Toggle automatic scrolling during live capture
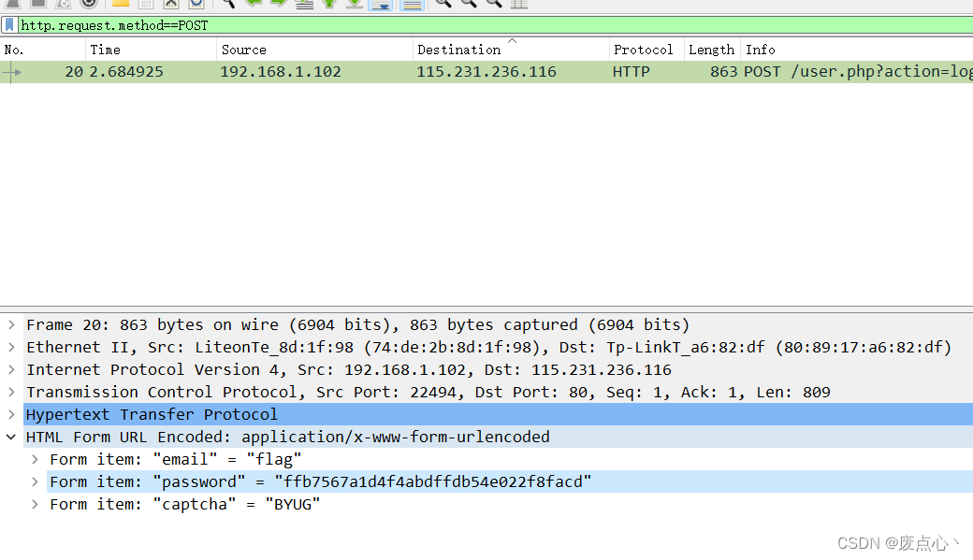This screenshot has height=560, width=973. (382, 5)
